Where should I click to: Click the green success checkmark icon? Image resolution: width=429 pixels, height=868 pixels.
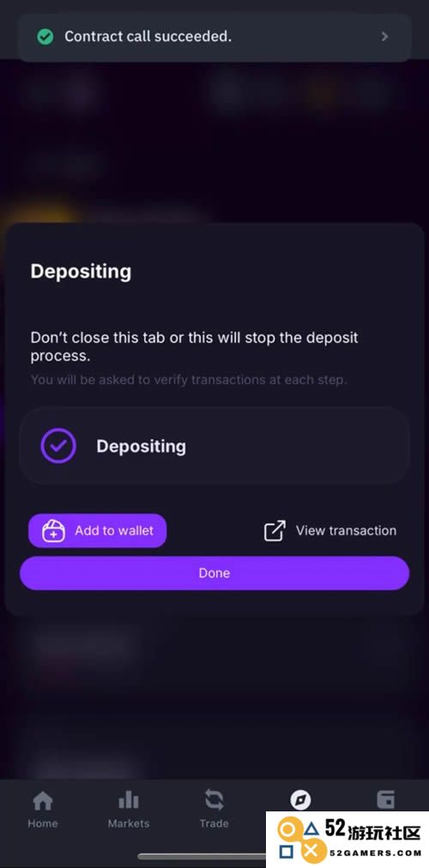(x=45, y=37)
